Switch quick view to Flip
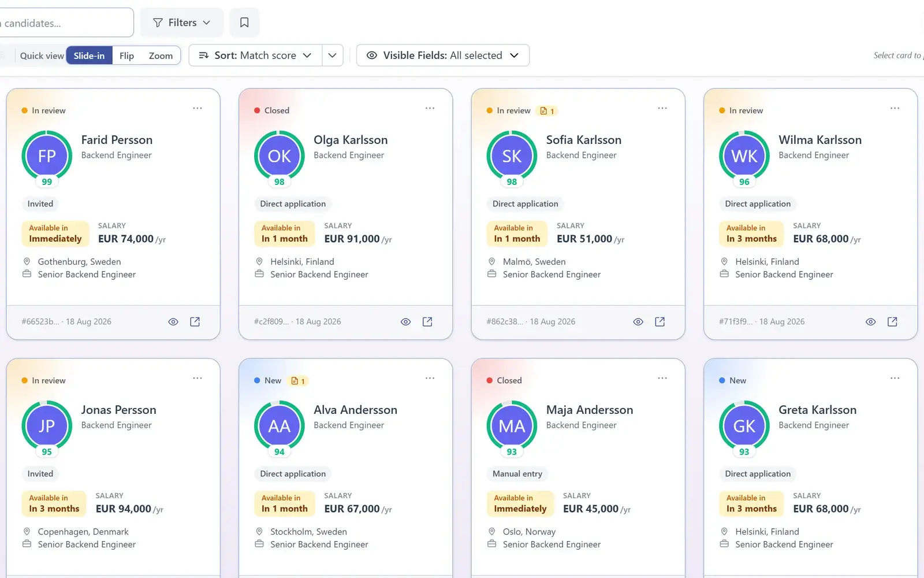924x578 pixels. click(x=126, y=55)
